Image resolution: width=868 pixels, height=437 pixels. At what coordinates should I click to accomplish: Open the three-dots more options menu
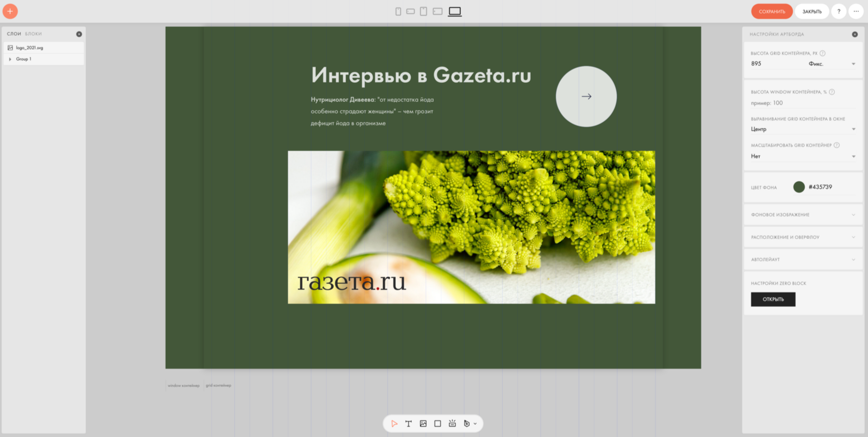point(856,11)
